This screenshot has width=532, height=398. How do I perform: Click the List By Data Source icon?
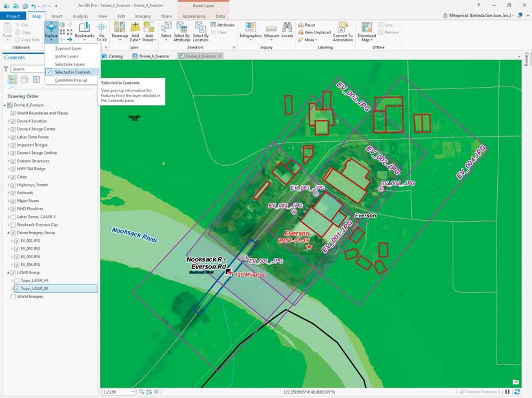(x=25, y=80)
